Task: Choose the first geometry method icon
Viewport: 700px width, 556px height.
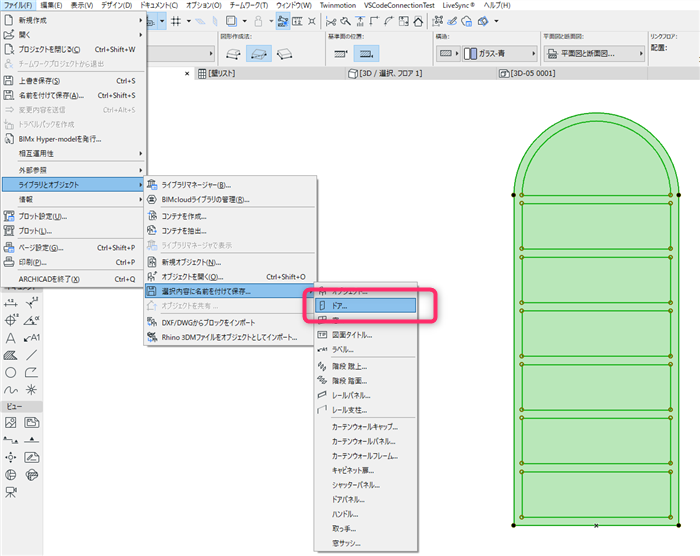Action: coord(233,54)
